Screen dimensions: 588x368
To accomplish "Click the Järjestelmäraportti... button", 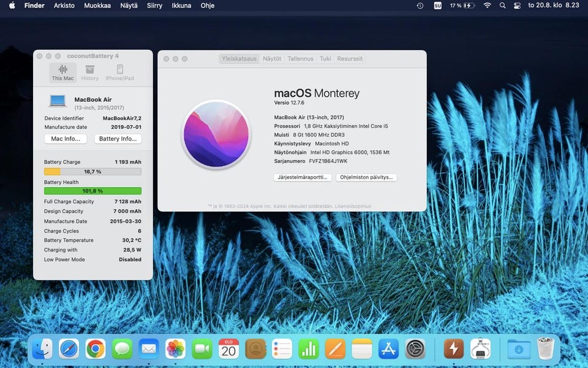I will tap(303, 177).
